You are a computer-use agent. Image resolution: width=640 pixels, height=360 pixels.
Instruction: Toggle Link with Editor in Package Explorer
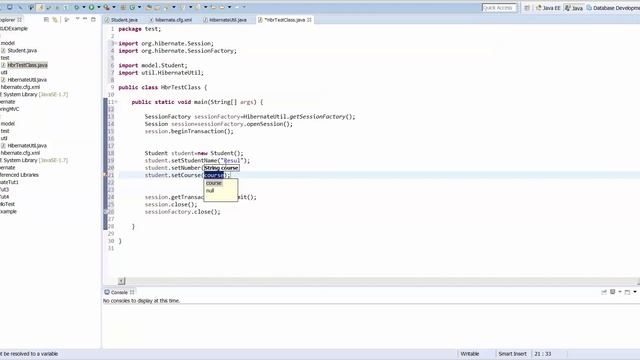click(55, 20)
